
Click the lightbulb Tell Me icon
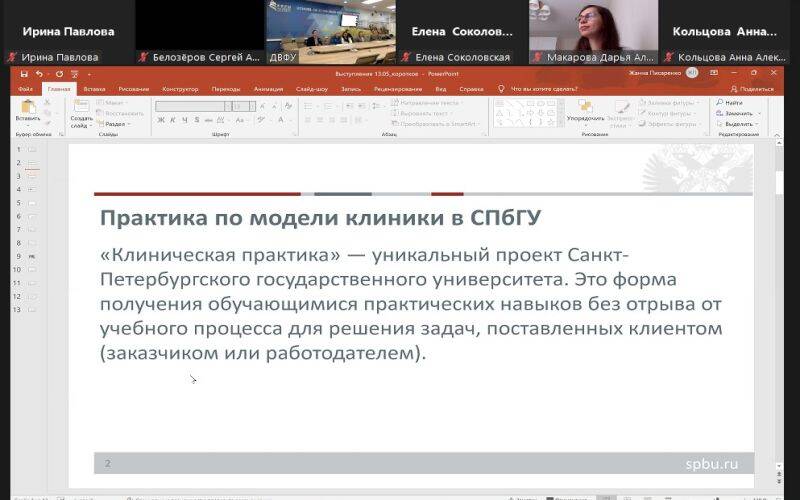(x=501, y=89)
